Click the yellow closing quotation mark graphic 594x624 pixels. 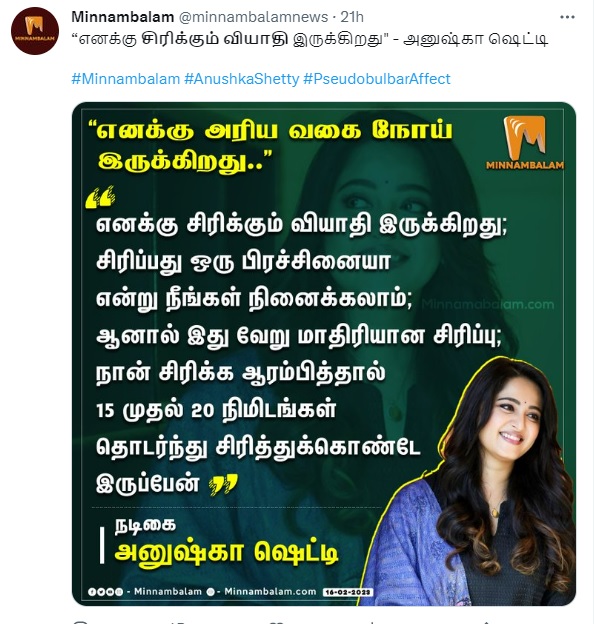(224, 484)
